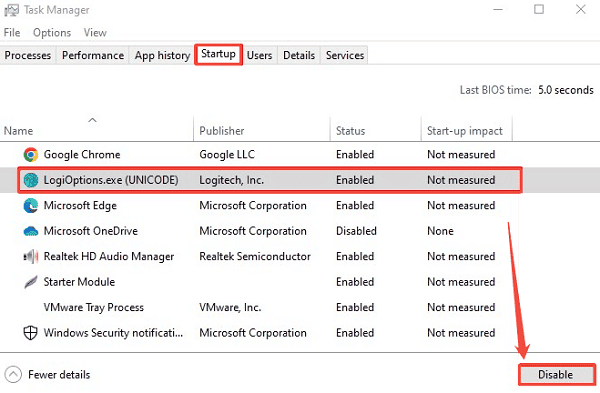This screenshot has height=393, width=600.
Task: Switch to the Users tab
Action: point(259,55)
